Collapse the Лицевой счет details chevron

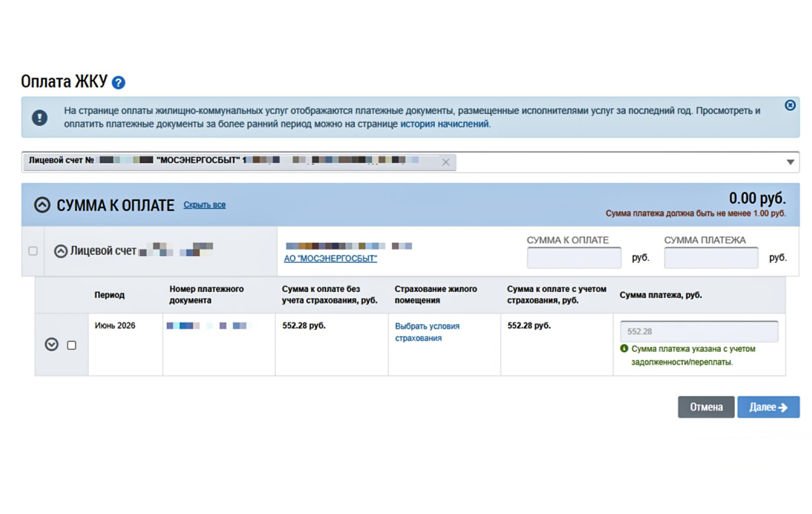click(x=61, y=251)
